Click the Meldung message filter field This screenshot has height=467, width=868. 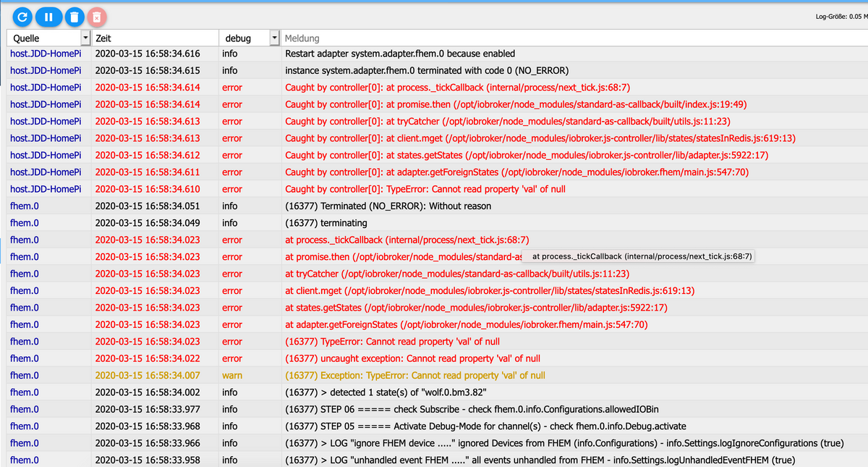coord(575,38)
